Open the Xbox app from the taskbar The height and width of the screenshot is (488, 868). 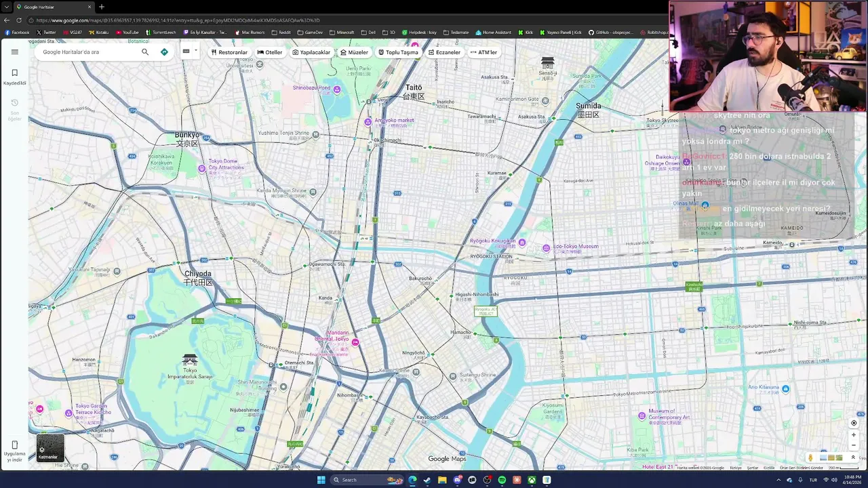coord(532,480)
